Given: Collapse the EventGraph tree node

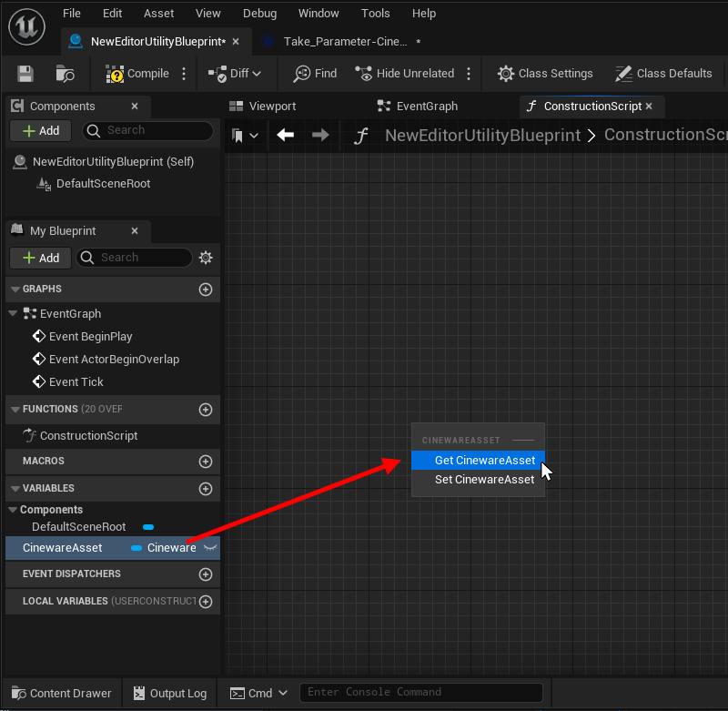Looking at the screenshot, I should point(13,314).
